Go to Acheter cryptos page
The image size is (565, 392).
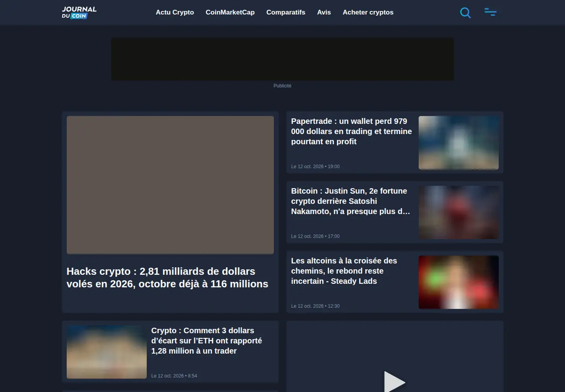coord(368,12)
